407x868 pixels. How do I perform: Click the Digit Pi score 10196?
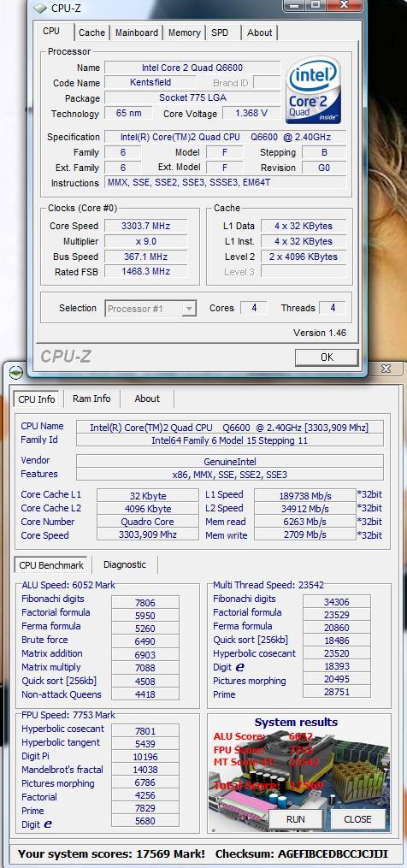coord(145,758)
